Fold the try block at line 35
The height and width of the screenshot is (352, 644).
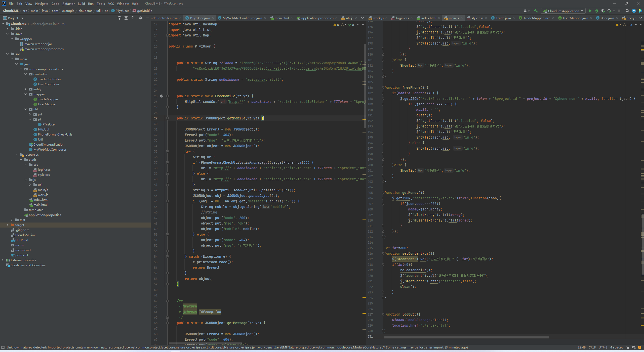167,151
